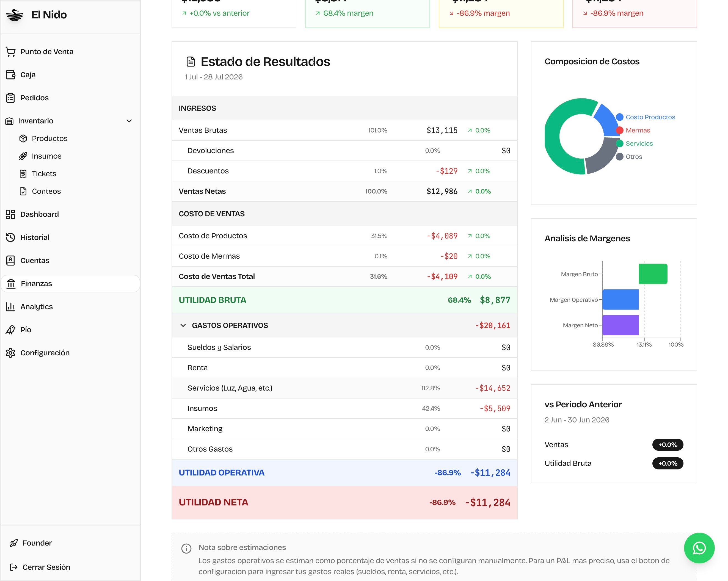Toggle Otros legend gray dot
The image size is (728, 581).
click(x=619, y=157)
